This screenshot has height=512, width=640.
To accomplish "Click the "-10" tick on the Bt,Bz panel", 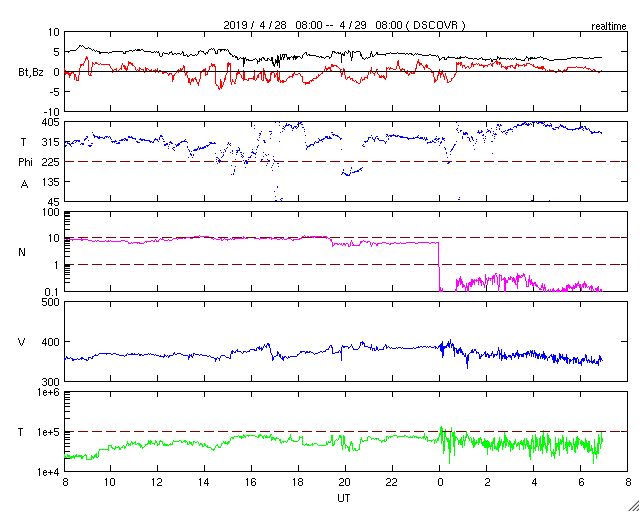I will pos(52,112).
